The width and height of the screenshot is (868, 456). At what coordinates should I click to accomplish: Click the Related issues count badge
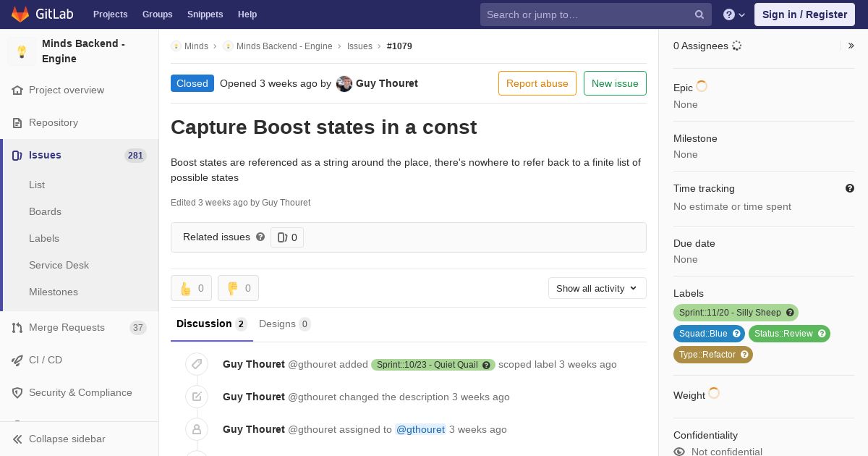(x=287, y=237)
